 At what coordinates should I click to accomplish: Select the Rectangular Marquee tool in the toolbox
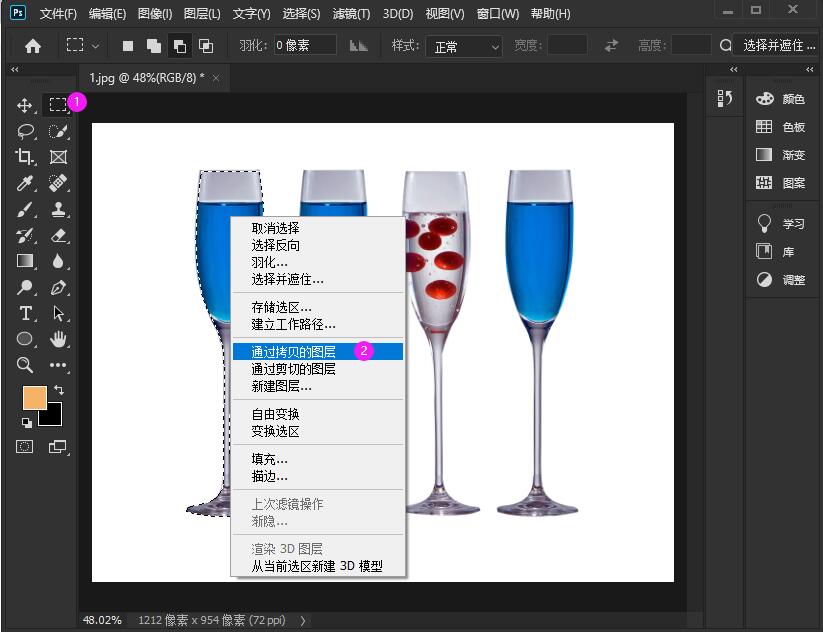click(x=58, y=104)
